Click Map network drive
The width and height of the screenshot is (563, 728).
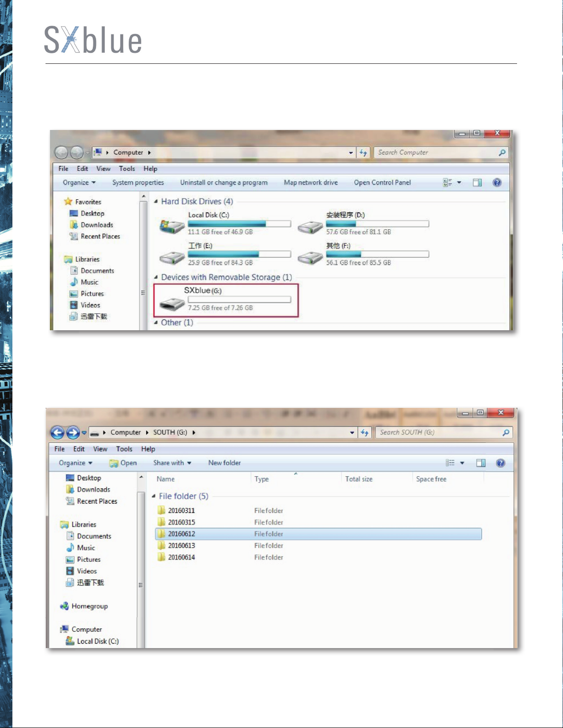point(311,182)
